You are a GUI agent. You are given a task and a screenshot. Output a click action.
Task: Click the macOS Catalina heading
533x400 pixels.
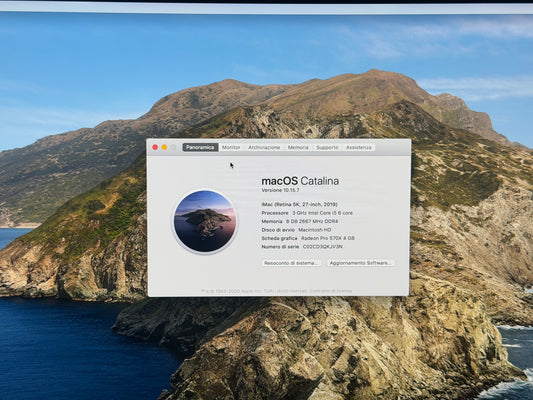pyautogui.click(x=300, y=181)
